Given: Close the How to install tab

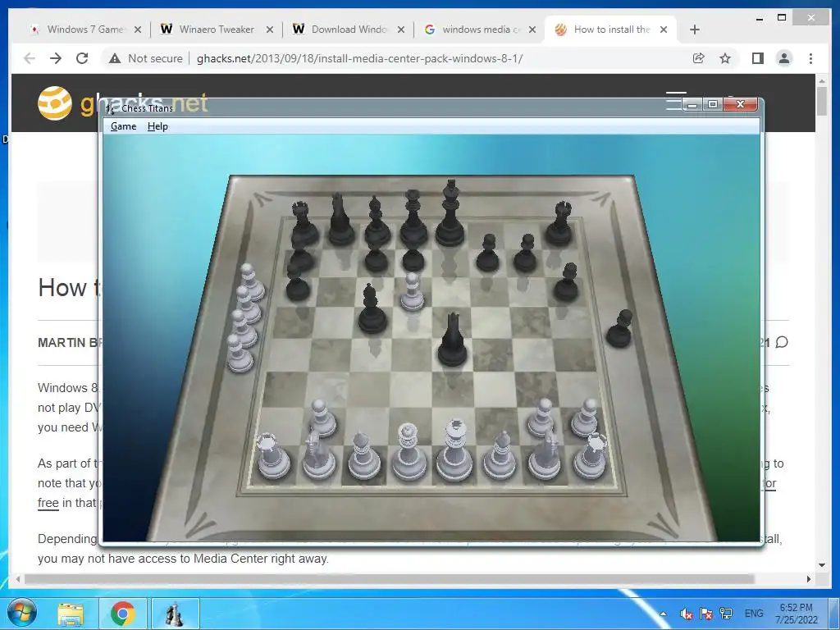Looking at the screenshot, I should coord(663,30).
